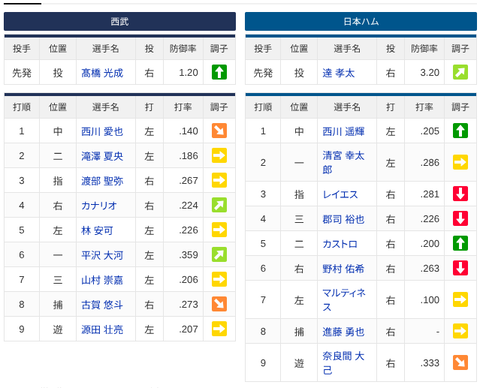Click the green up-arrow for 西川 遥輝
480x388 pixels.
point(460,131)
